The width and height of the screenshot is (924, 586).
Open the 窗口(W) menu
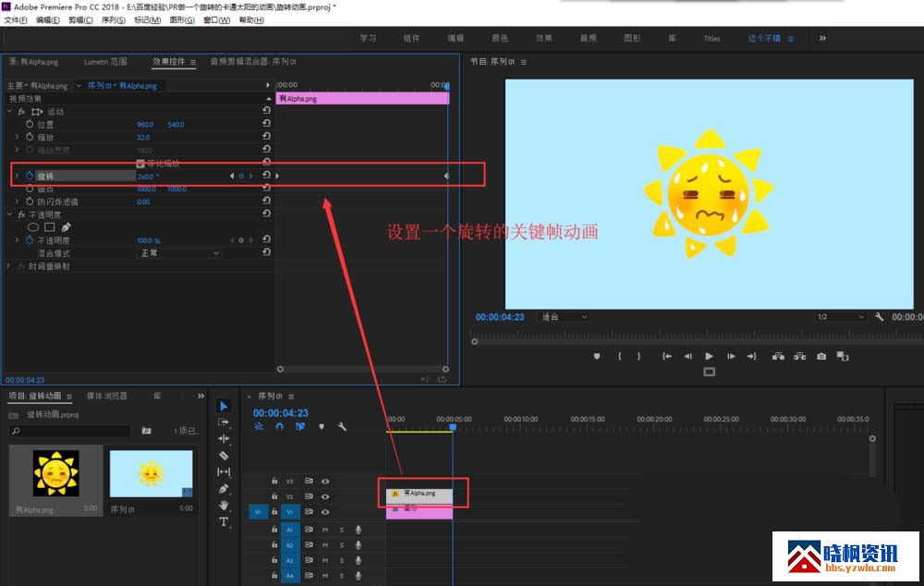pos(217,20)
